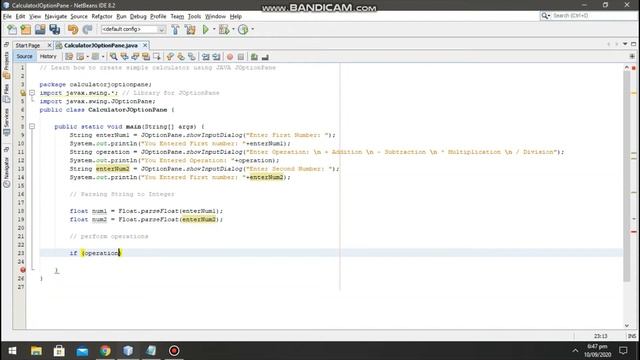Click the Open Project toolbar icon
Viewport: 640px width, 360px height.
pyautogui.click(x=40, y=29)
